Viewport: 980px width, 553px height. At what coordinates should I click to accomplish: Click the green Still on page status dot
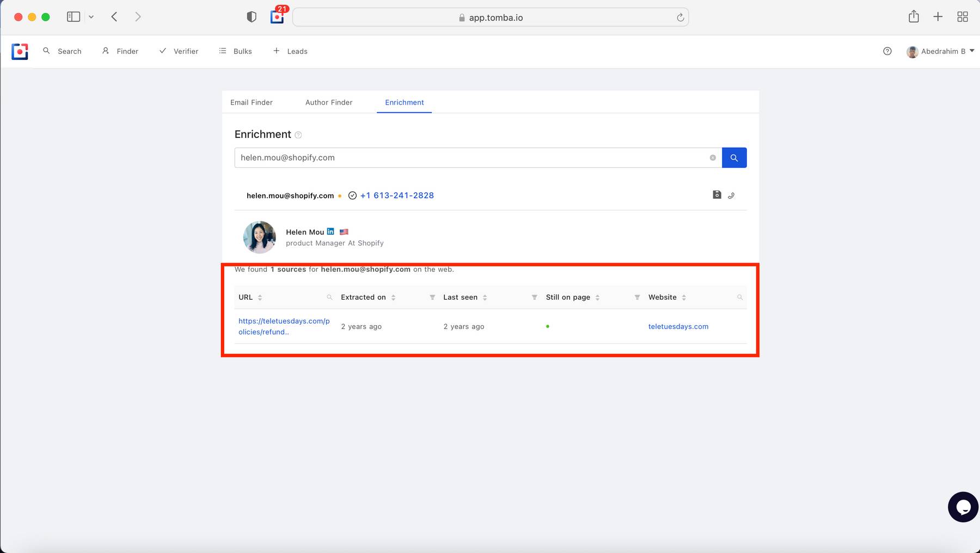pos(548,326)
